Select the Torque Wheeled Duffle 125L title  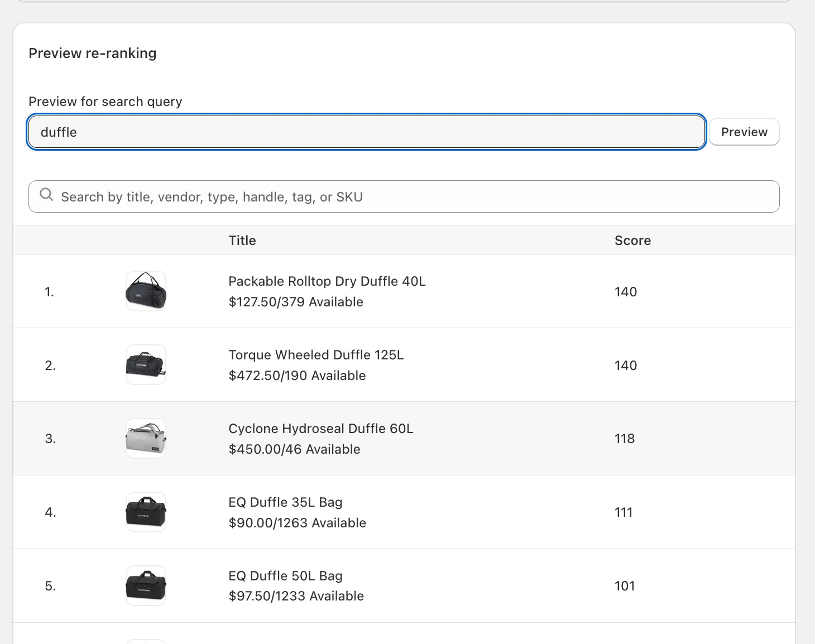[x=316, y=355]
